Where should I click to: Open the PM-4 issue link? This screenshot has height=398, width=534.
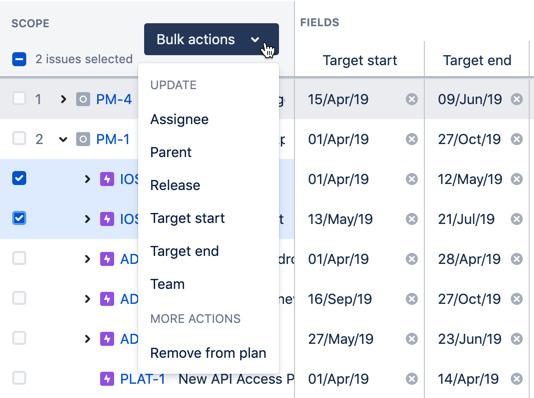(114, 99)
